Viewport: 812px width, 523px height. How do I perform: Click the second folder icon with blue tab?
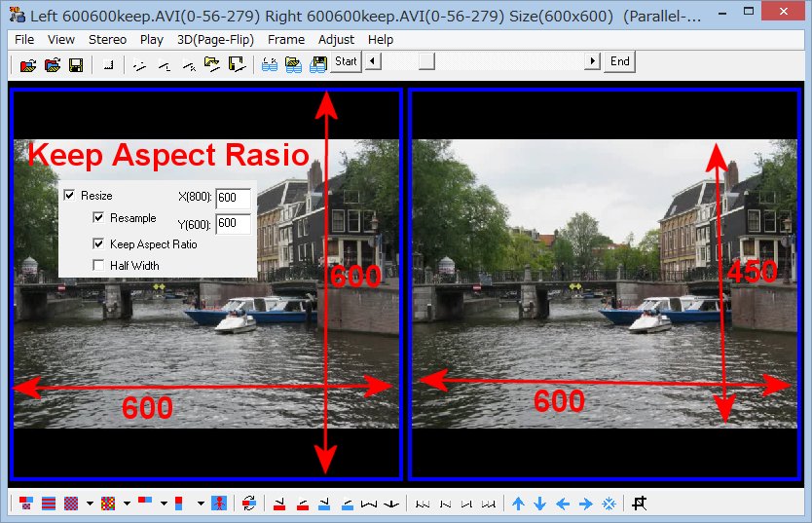pos(53,65)
